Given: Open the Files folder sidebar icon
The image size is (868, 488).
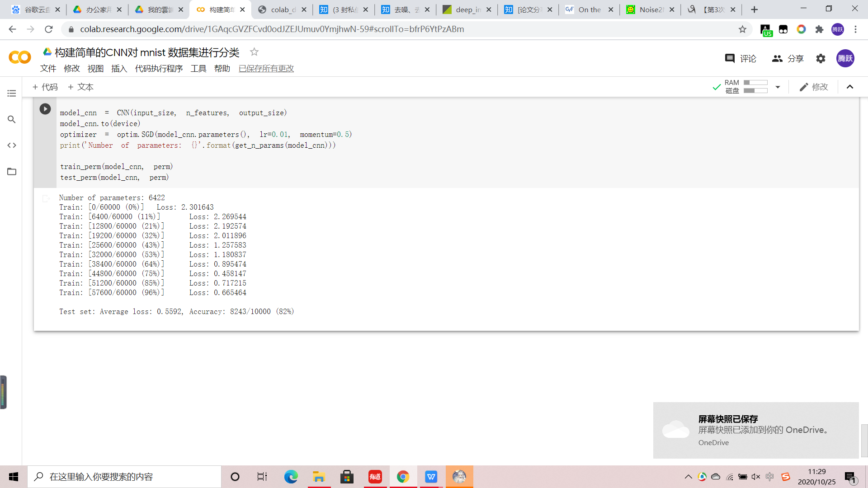Looking at the screenshot, I should (x=12, y=172).
